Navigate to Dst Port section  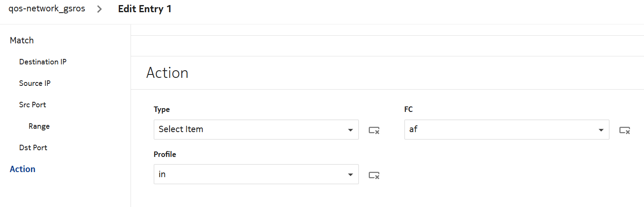33,148
